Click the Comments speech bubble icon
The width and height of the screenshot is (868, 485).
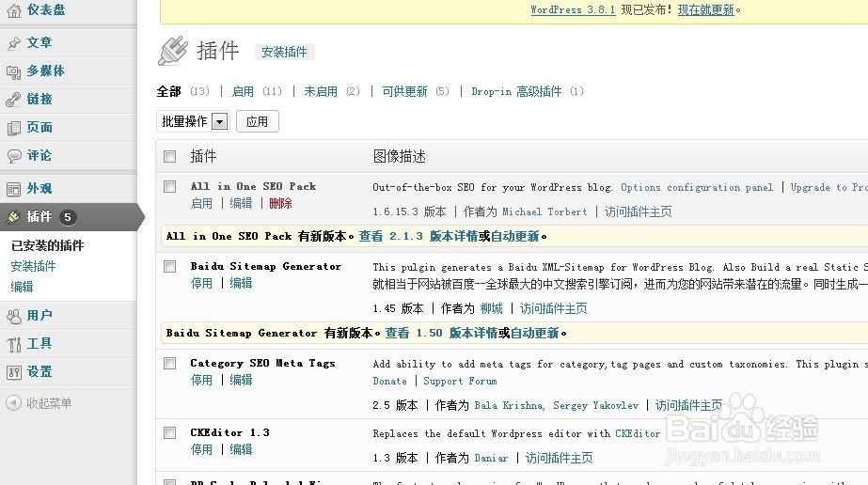pos(14,156)
